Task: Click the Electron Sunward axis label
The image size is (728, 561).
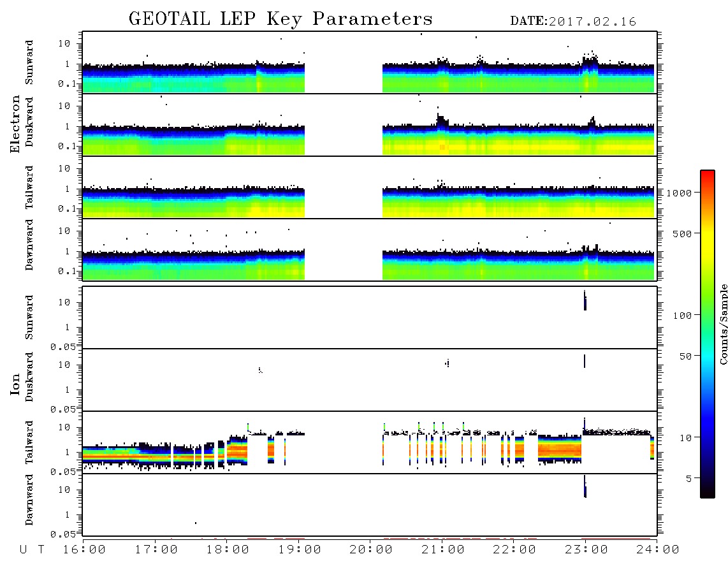Action: pyautogui.click(x=29, y=62)
